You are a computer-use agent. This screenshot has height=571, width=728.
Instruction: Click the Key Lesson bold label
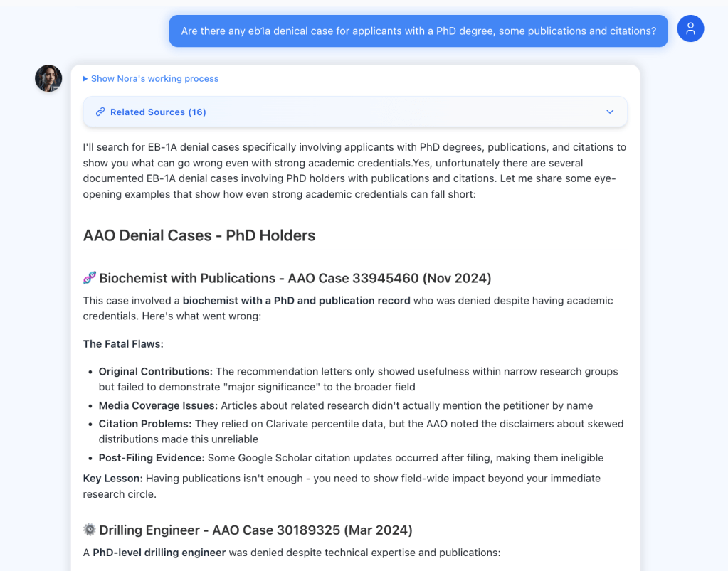112,479
